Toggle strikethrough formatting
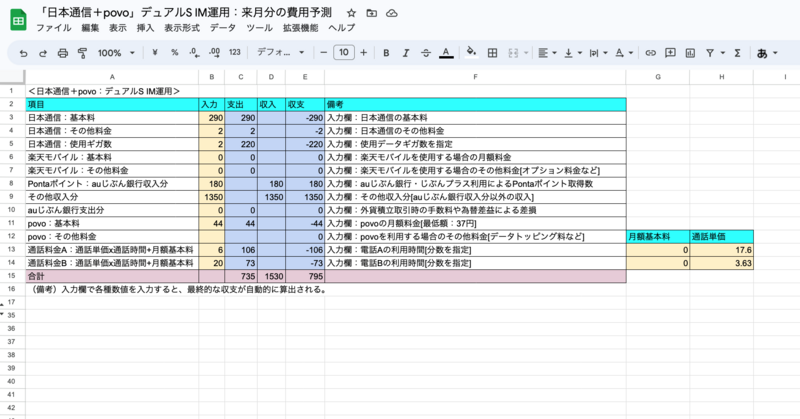The height and width of the screenshot is (419, 800). [x=426, y=53]
